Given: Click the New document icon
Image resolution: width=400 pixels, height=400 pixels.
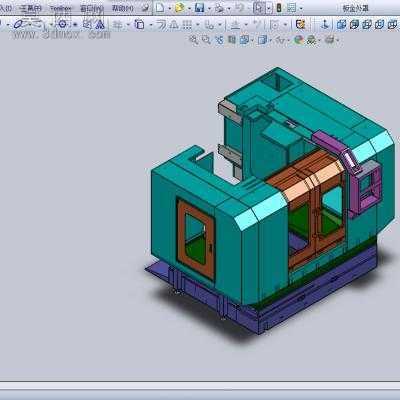Looking at the screenshot, I should tap(160, 7).
